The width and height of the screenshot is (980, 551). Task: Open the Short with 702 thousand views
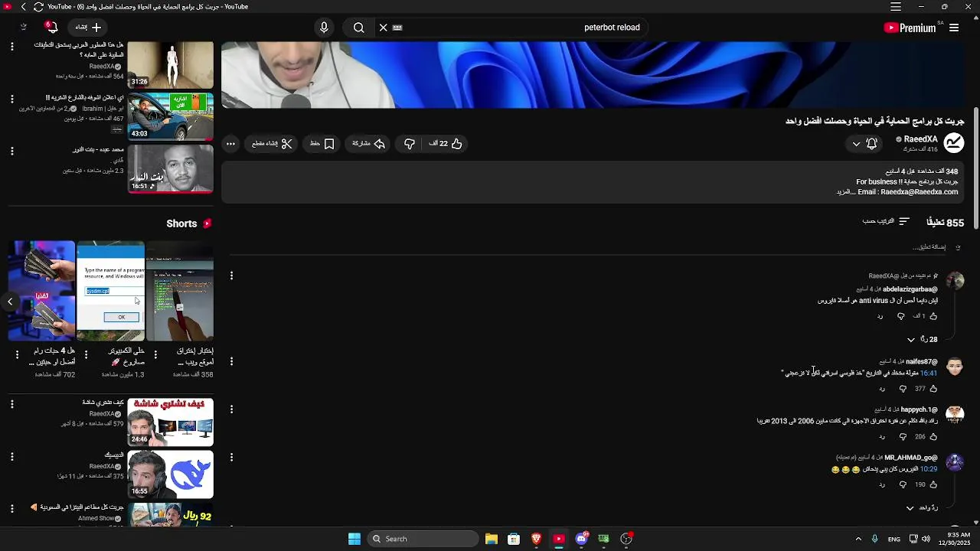pyautogui.click(x=41, y=291)
